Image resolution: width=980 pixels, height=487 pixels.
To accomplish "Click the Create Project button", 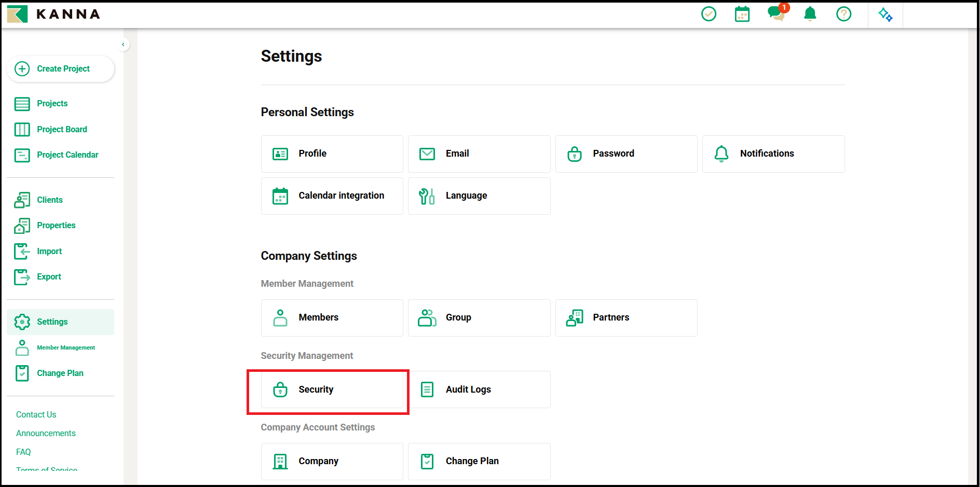I will (x=61, y=69).
